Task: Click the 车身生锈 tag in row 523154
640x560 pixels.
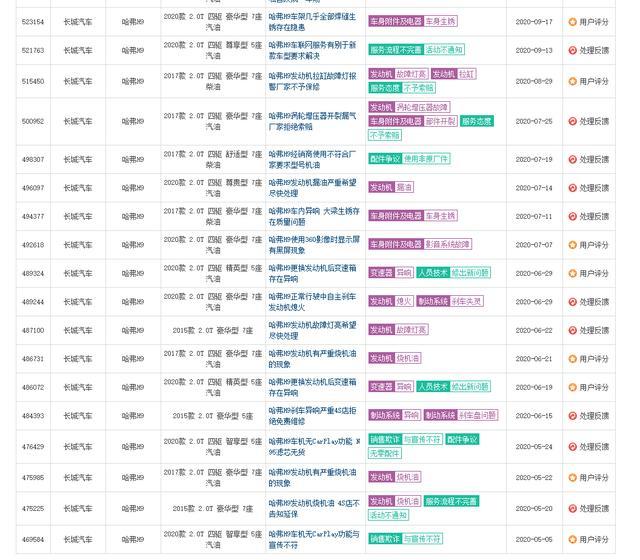Action: 440,21
